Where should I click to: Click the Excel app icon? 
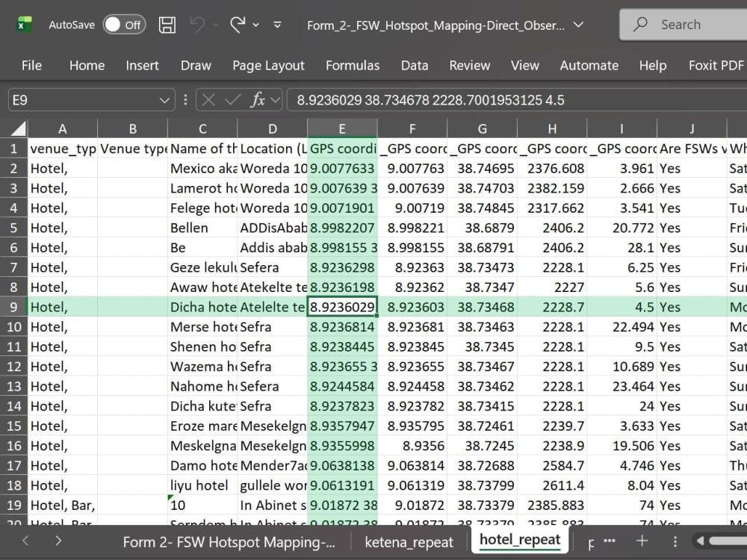pos(23,25)
